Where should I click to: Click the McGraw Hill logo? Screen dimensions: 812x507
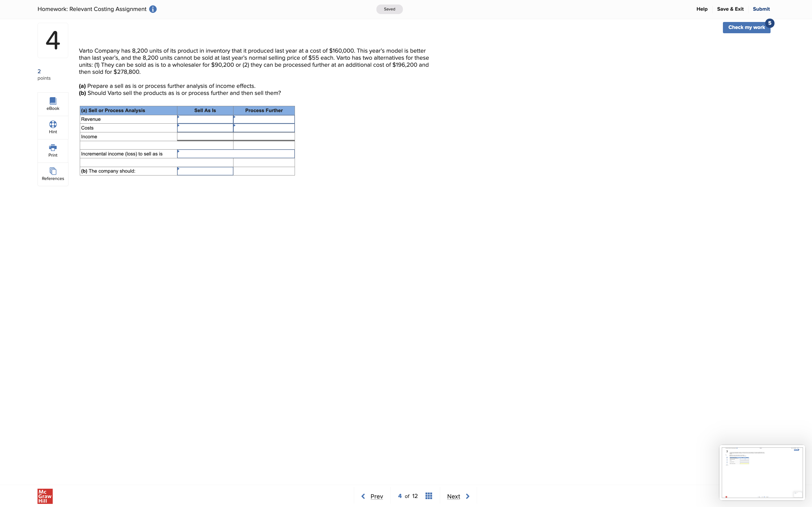tap(45, 496)
